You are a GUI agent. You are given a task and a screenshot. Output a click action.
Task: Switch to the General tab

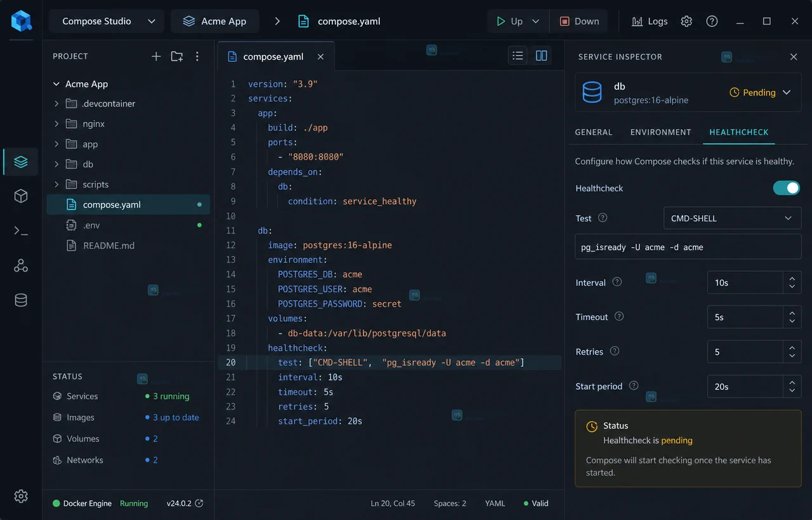(593, 132)
